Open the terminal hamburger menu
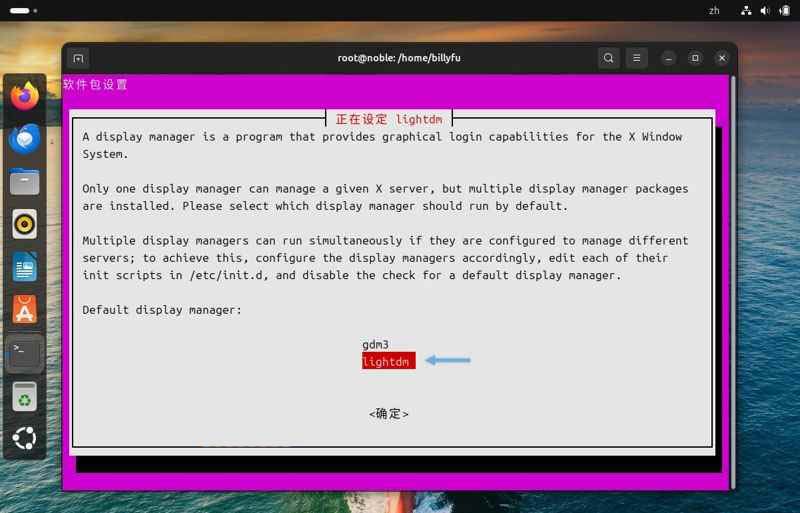 click(638, 58)
